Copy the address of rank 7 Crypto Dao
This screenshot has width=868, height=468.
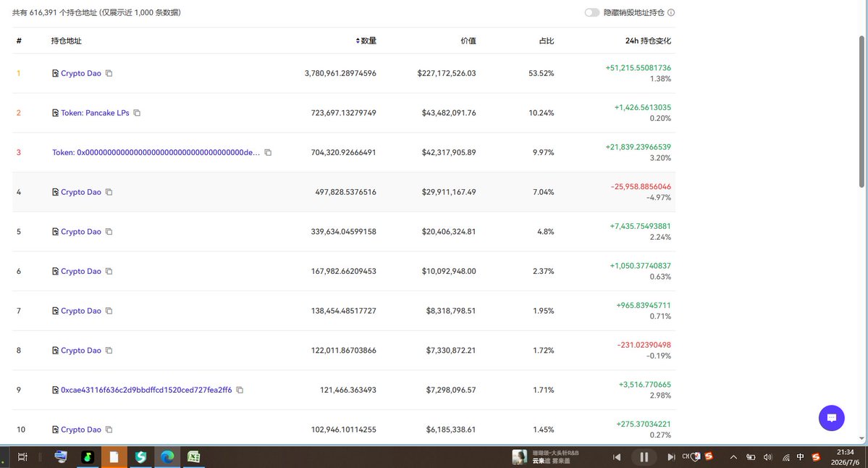click(109, 311)
